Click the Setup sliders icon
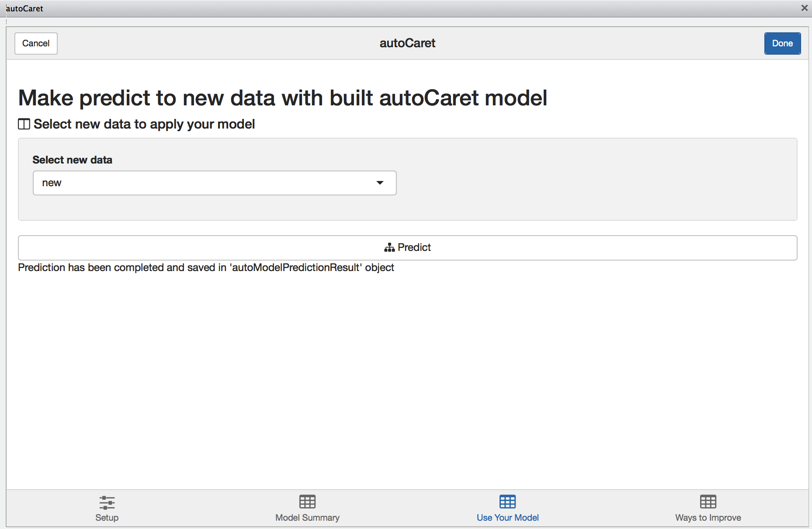The height and width of the screenshot is (529, 812). coord(107,502)
